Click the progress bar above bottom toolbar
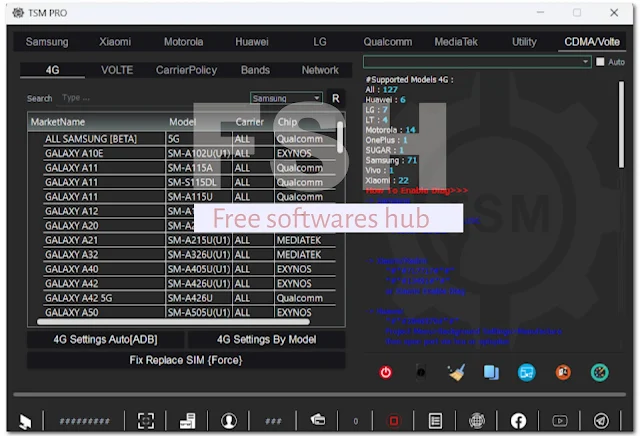Screen dimensions: 640x436 tap(320, 395)
